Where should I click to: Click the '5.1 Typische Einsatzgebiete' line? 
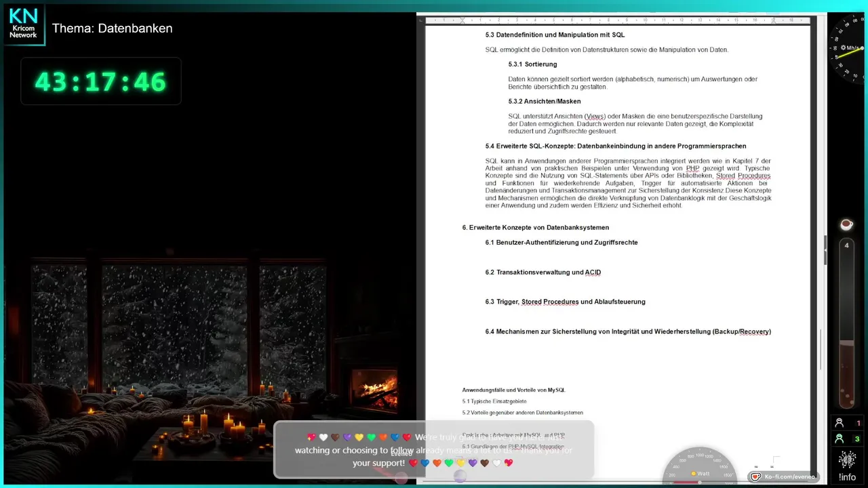(494, 402)
